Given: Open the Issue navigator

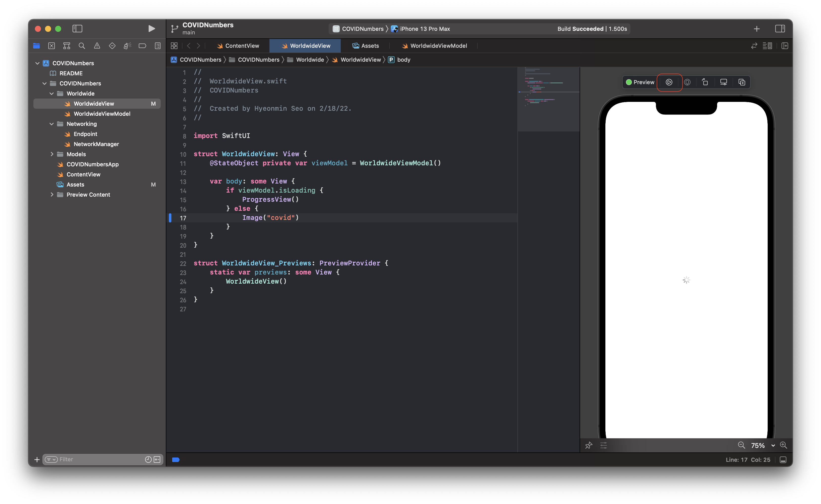Looking at the screenshot, I should 97,46.
